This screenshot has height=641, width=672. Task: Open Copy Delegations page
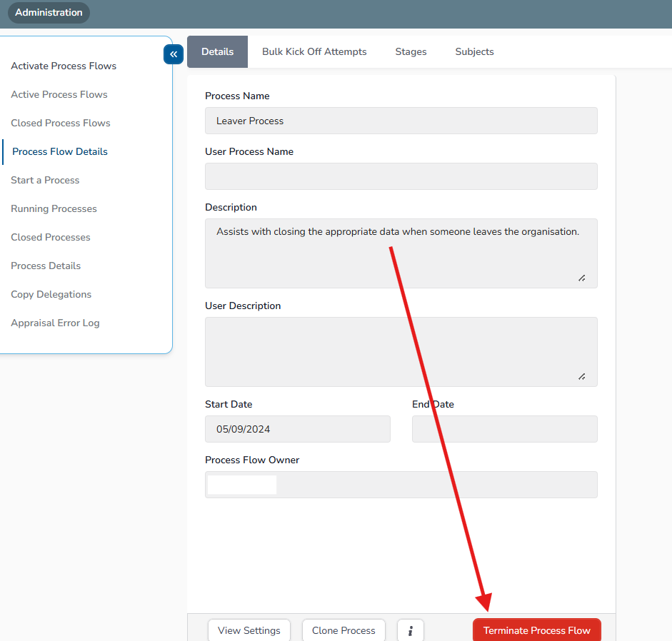pyautogui.click(x=51, y=294)
